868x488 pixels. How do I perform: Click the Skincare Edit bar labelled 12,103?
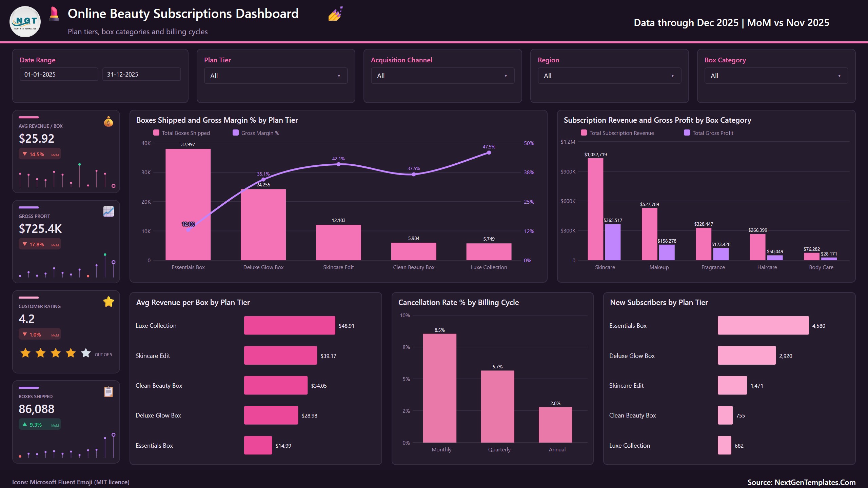tap(338, 243)
